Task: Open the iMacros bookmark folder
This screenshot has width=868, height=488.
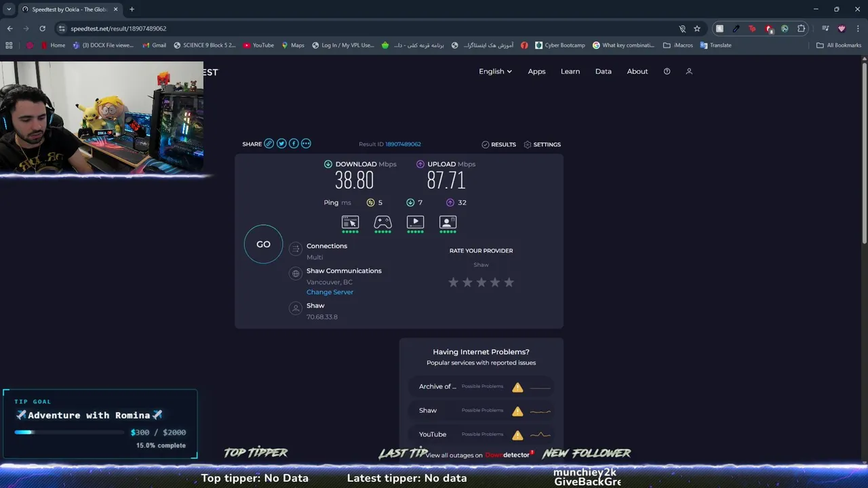Action: point(678,45)
